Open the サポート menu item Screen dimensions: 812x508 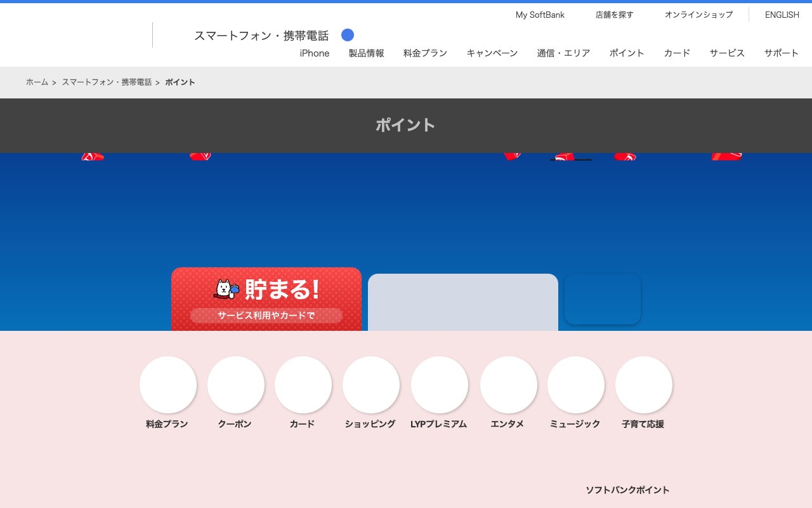pos(782,53)
